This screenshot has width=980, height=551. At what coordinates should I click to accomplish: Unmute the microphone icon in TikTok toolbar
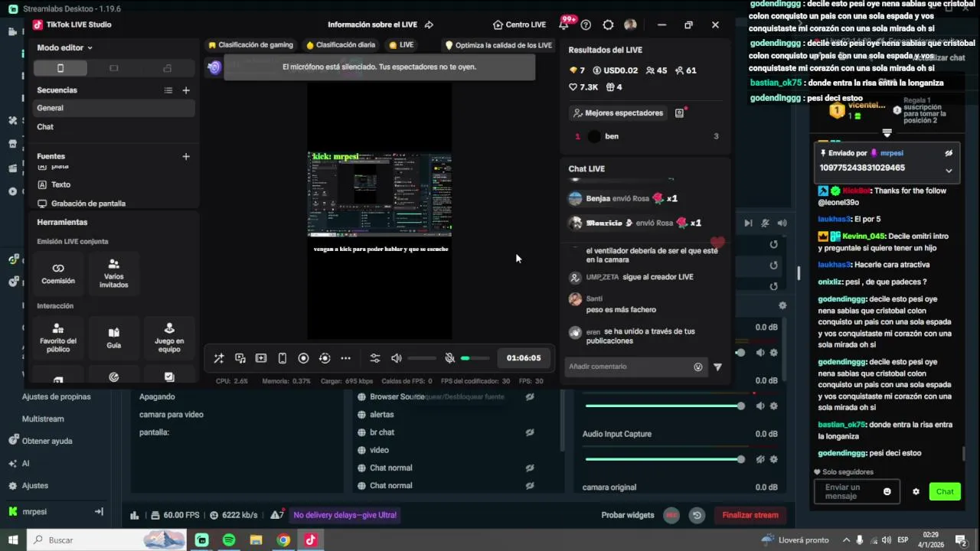[x=450, y=358]
